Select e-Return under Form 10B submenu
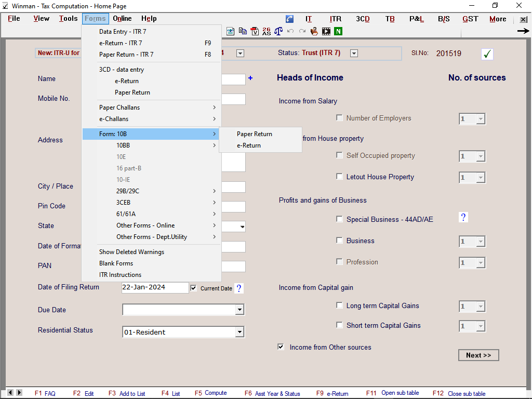Viewport: 532px width, 399px height. (249, 145)
